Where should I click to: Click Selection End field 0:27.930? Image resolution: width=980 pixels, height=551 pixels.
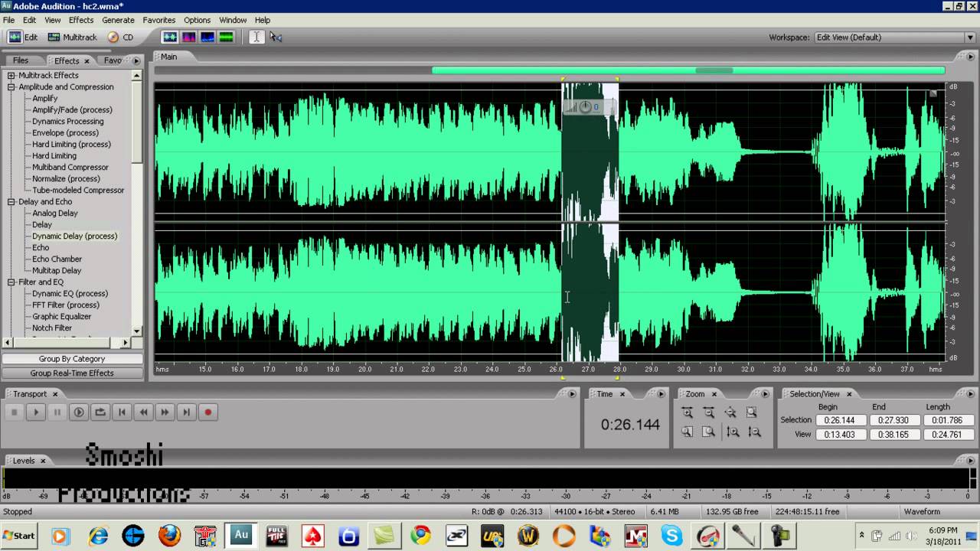tap(895, 420)
